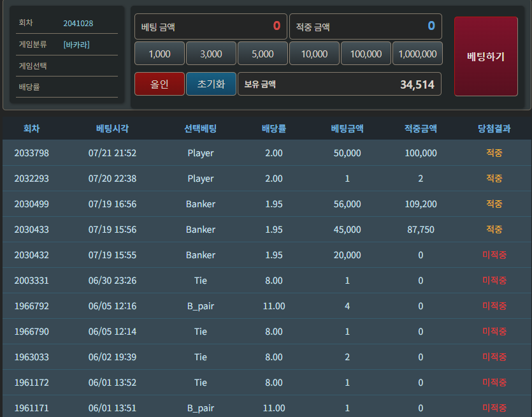This screenshot has height=417, width=532.
Task: Select round 2033798 cell
Action: 32,153
